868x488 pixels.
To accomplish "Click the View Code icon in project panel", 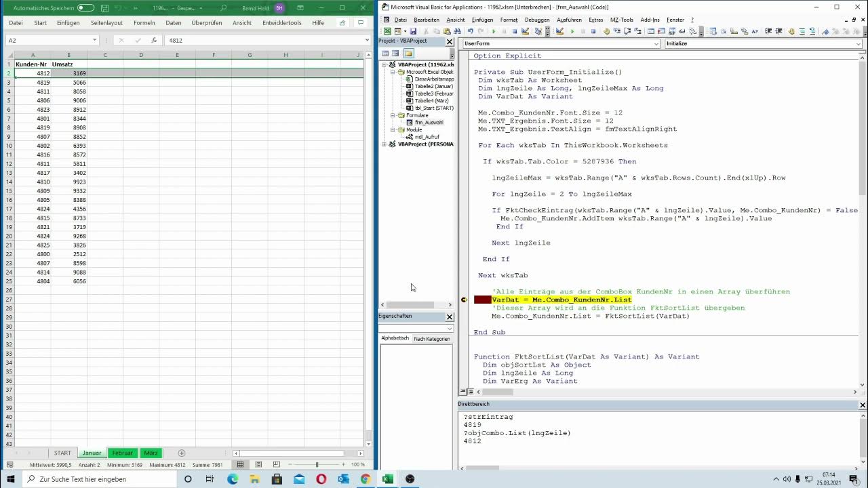I will [x=385, y=54].
